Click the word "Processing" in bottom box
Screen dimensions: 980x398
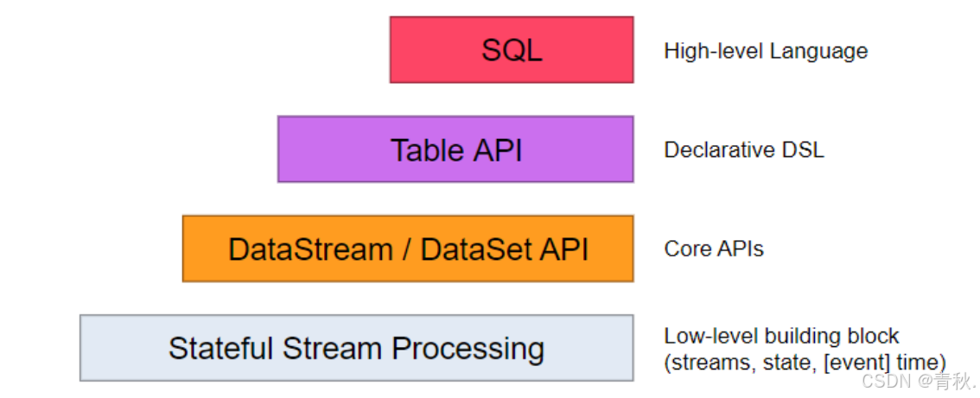coord(468,349)
